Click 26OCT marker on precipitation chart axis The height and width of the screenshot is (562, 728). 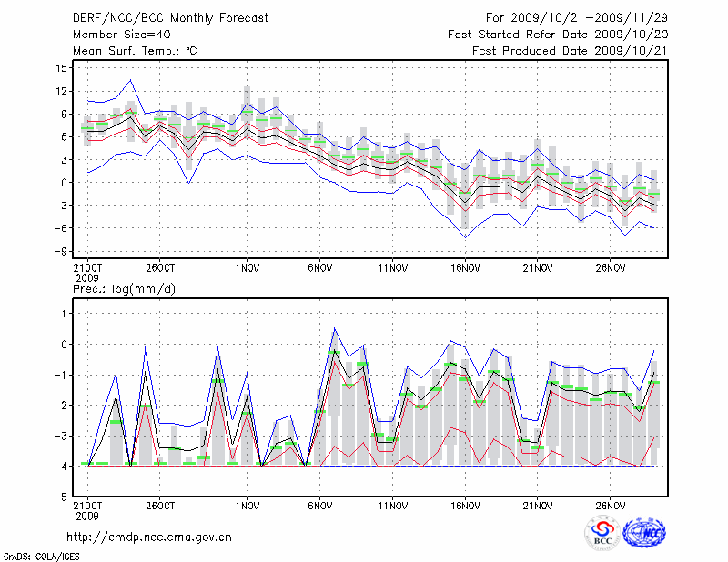159,506
